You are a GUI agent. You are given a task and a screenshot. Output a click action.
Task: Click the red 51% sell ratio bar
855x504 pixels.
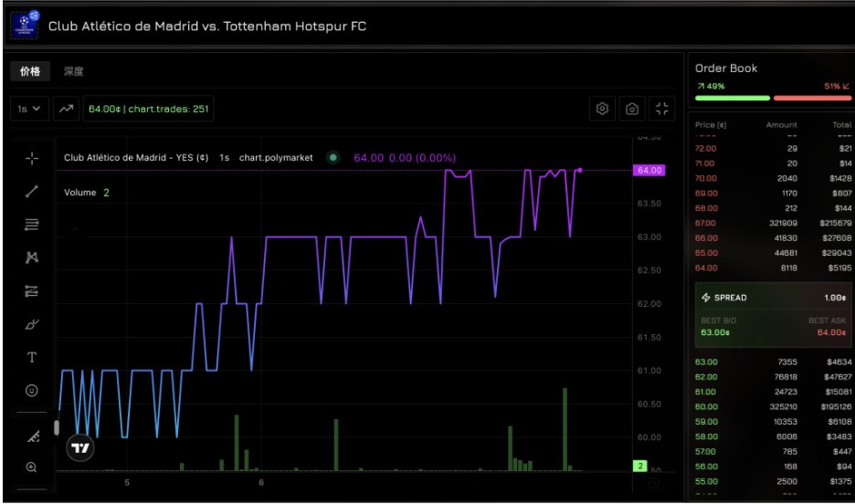tap(812, 98)
